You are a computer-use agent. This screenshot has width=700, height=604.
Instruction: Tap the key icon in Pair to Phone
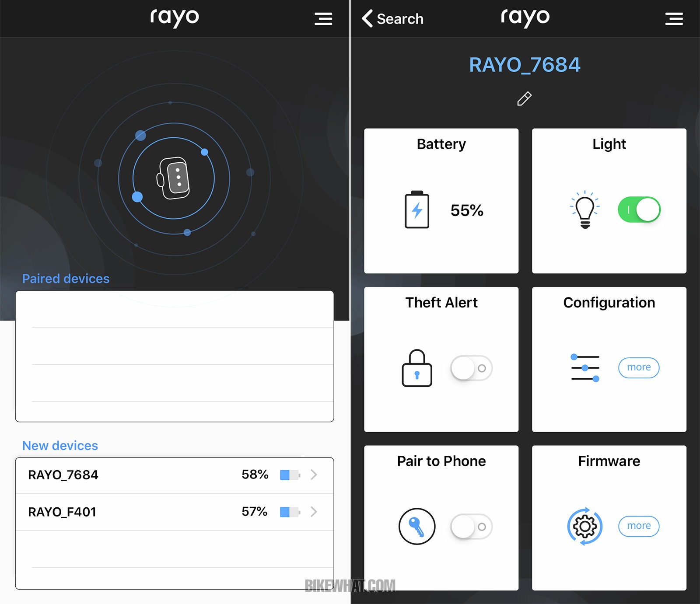pyautogui.click(x=417, y=526)
